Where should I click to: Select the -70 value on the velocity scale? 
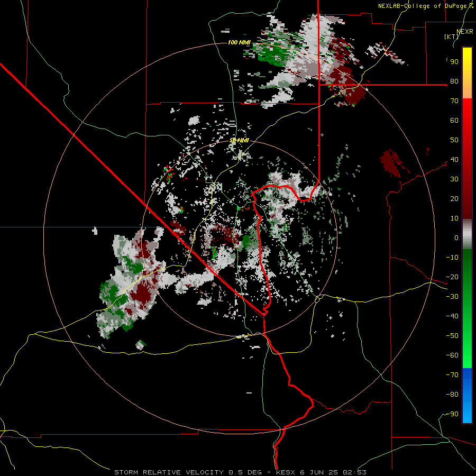click(x=452, y=375)
